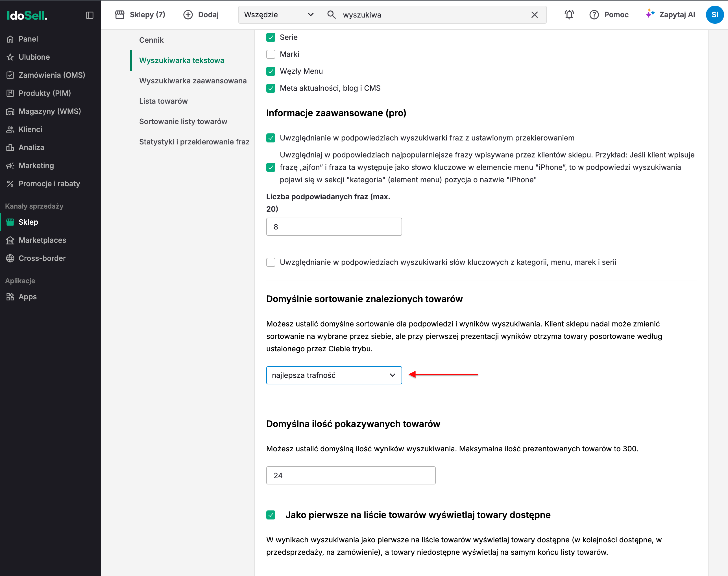
Task: Open Statystyki i przekierowanie fraz section
Action: click(x=194, y=142)
